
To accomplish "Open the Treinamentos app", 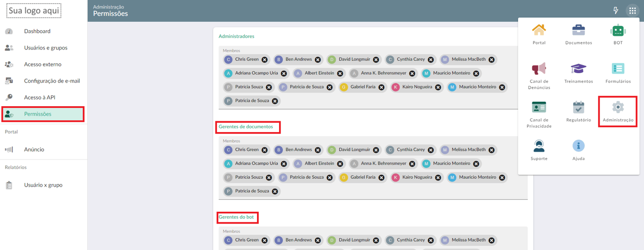I will pyautogui.click(x=578, y=73).
